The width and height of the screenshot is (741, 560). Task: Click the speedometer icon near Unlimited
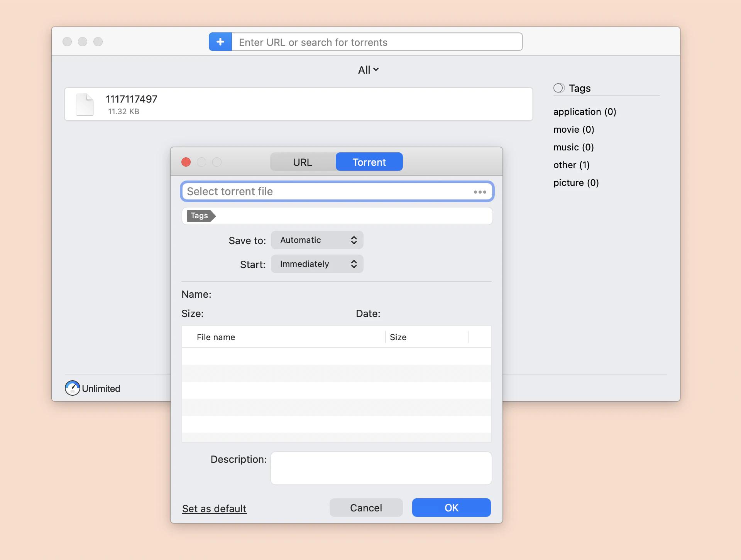pos(72,388)
